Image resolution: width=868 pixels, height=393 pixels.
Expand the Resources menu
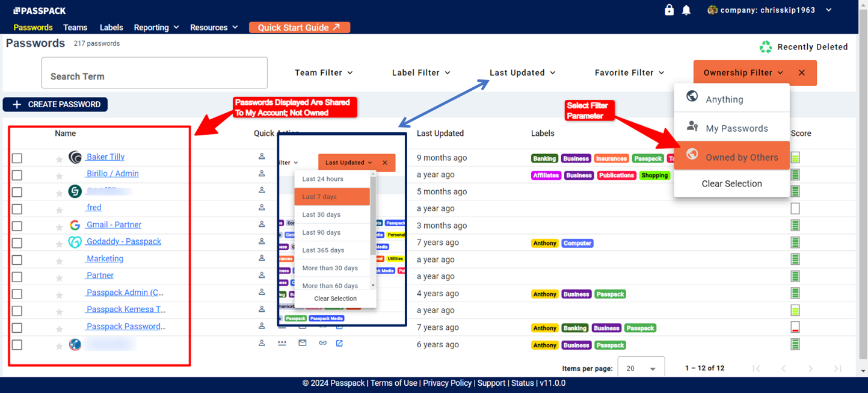tap(214, 28)
